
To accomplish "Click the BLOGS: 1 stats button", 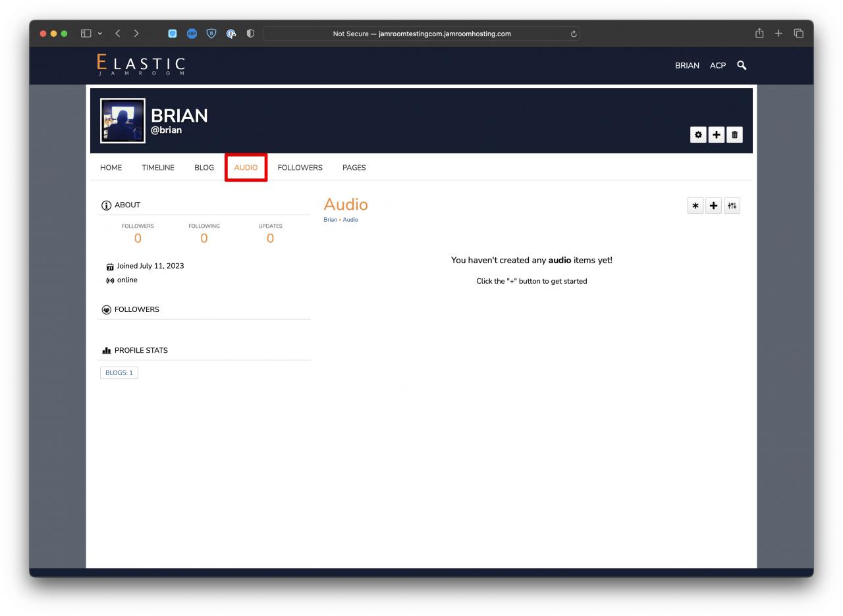I will (x=119, y=373).
